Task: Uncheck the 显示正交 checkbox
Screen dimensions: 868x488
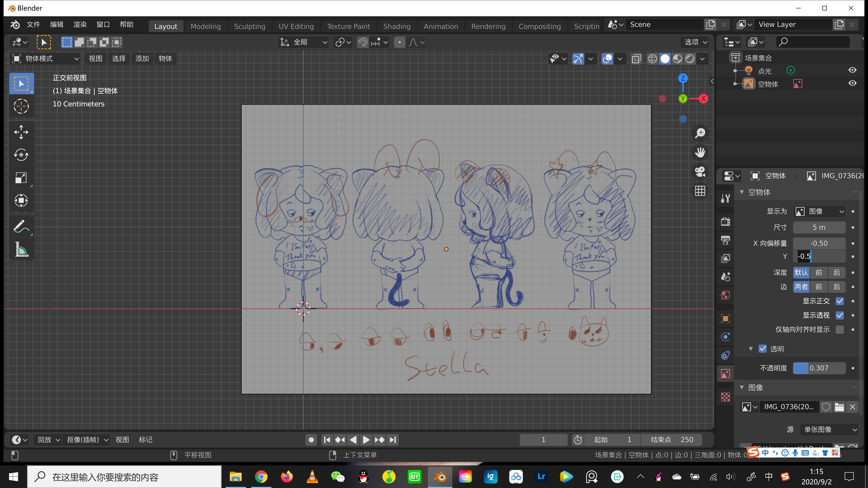Action: [x=840, y=301]
